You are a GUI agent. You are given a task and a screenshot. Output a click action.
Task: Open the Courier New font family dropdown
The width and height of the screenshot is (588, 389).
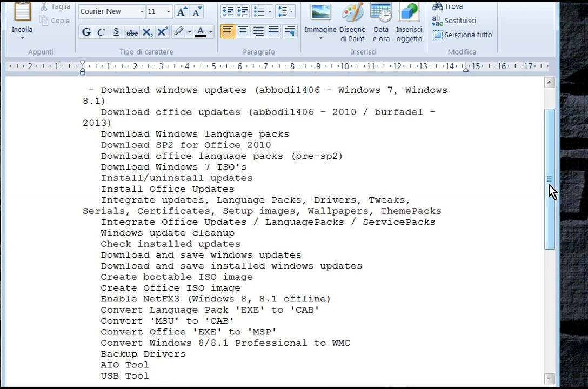tap(142, 12)
